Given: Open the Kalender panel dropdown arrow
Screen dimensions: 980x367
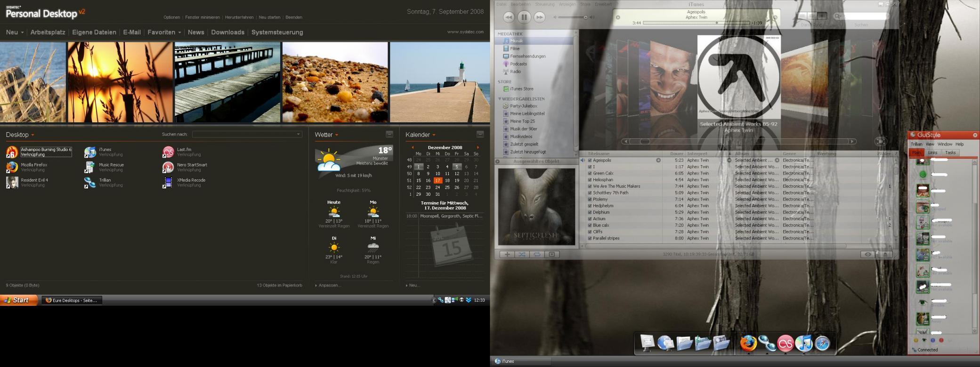Looking at the screenshot, I should 434,135.
